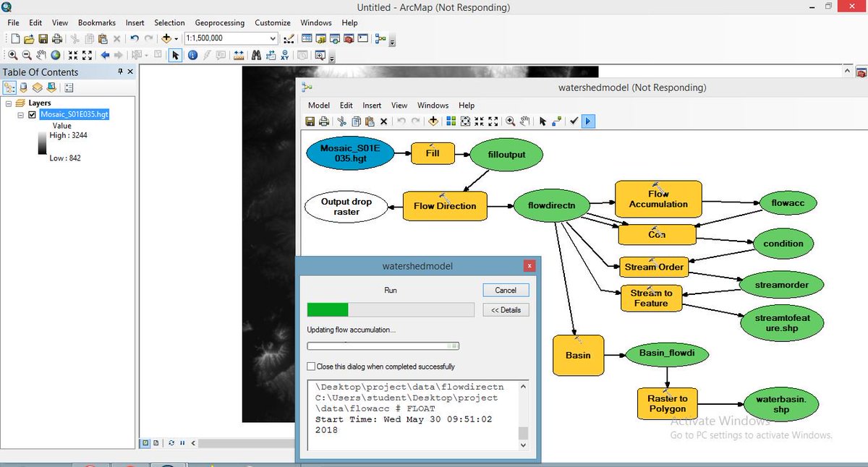Open Add Data dropdown arrow
This screenshot has height=467, width=868.
tap(176, 38)
